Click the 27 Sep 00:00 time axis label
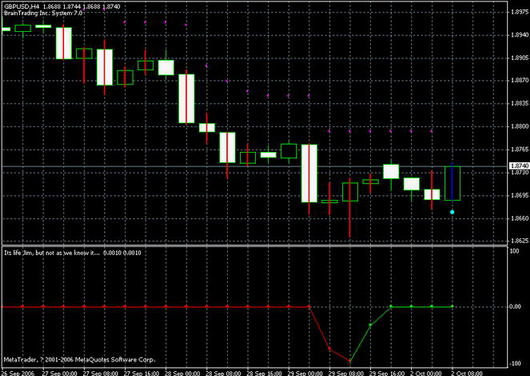Image resolution: width=530 pixels, height=376 pixels. click(59, 373)
